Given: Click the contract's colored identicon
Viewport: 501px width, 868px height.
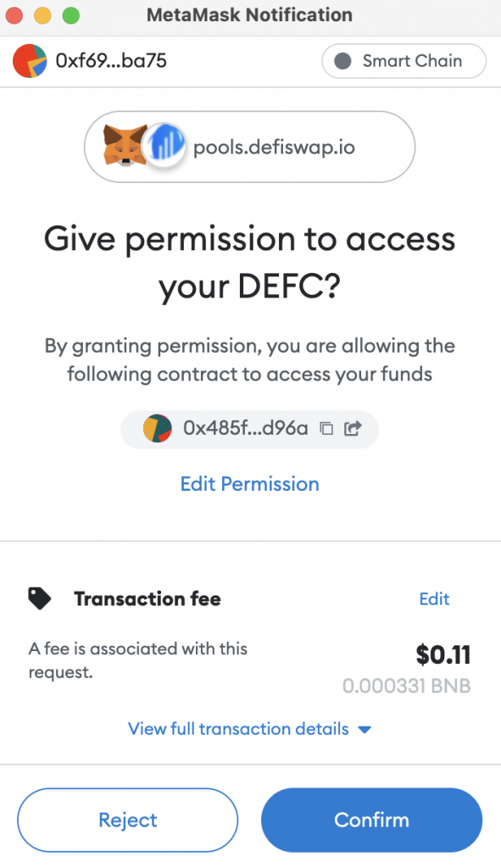Looking at the screenshot, I should [157, 428].
